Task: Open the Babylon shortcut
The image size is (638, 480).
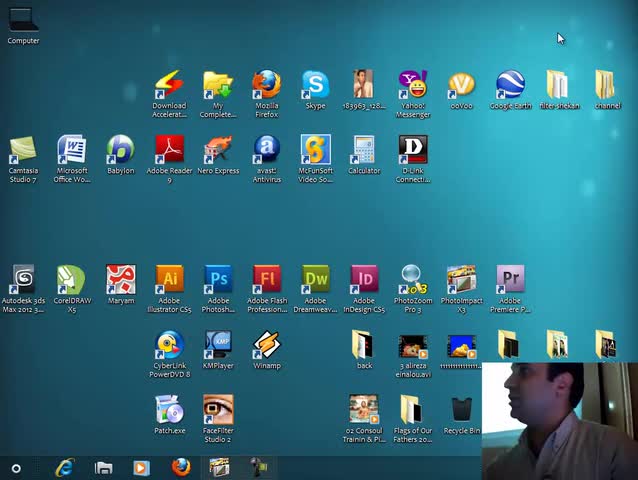Action: pos(120,155)
